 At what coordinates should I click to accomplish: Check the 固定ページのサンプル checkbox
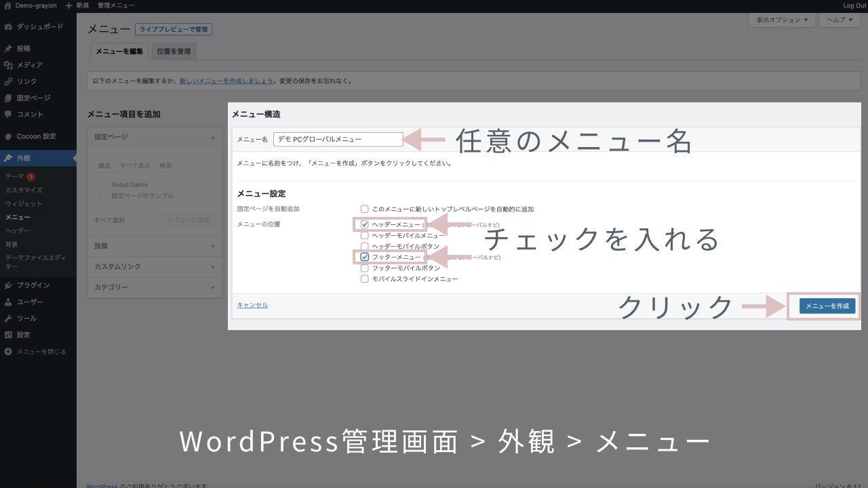[104, 195]
